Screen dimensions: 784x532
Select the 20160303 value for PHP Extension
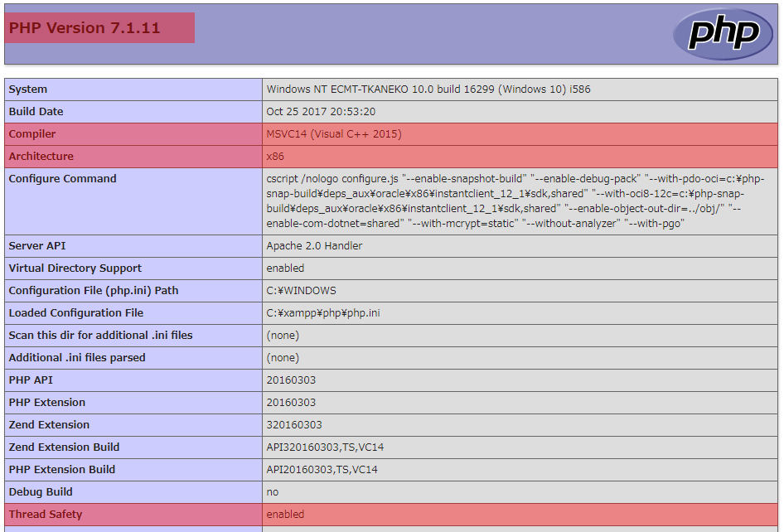click(x=291, y=403)
